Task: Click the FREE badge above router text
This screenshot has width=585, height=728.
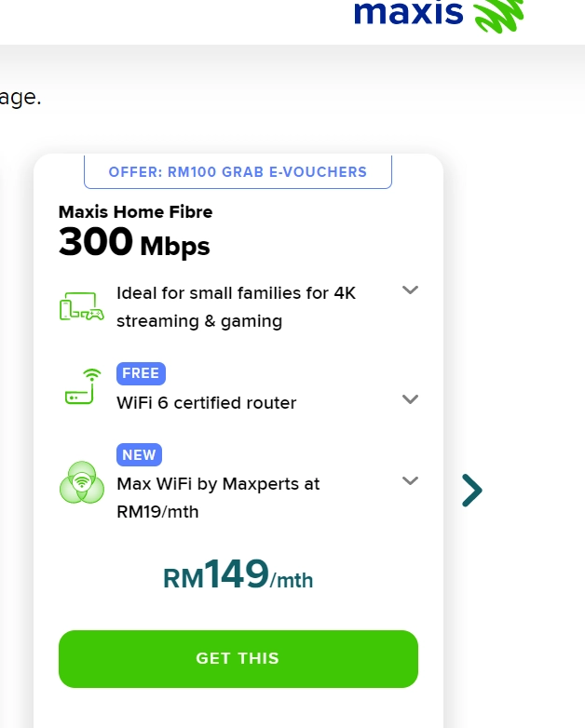Action: click(141, 373)
